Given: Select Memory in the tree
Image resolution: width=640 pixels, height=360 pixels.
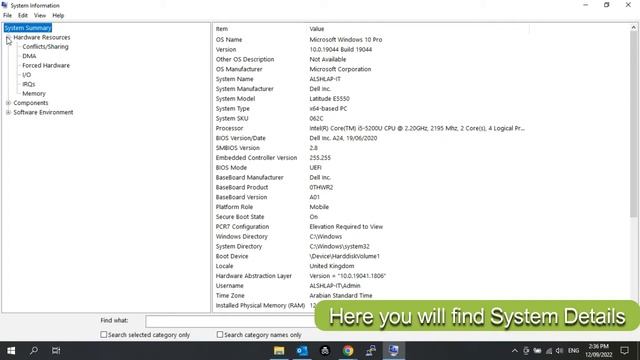Looking at the screenshot, I should [x=34, y=93].
